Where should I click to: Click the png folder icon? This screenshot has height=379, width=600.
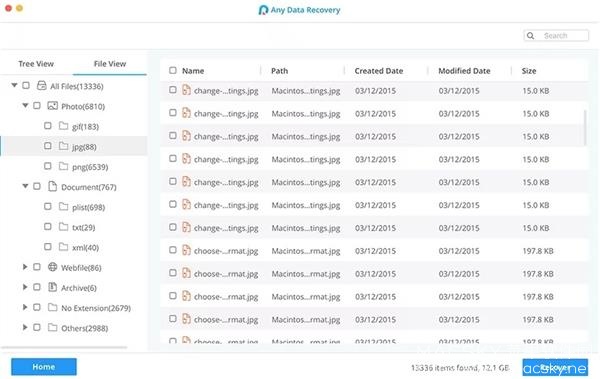[64, 166]
